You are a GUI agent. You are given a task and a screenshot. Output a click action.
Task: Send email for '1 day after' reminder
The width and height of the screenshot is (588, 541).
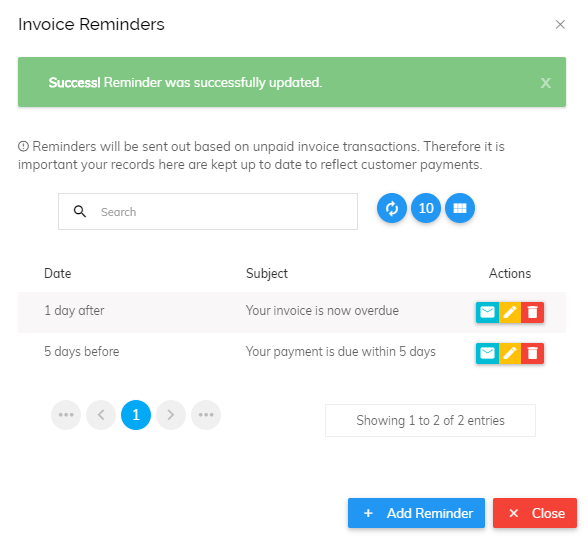tap(487, 312)
